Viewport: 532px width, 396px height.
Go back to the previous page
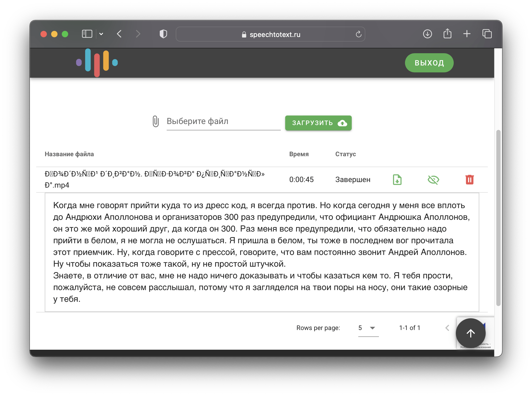tap(119, 34)
